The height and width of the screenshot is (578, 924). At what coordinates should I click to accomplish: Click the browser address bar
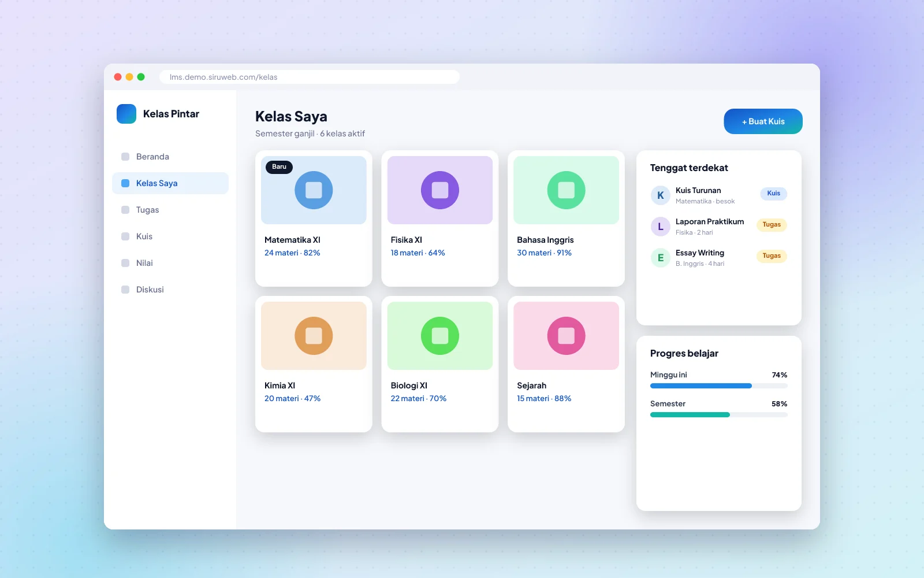[x=310, y=77]
